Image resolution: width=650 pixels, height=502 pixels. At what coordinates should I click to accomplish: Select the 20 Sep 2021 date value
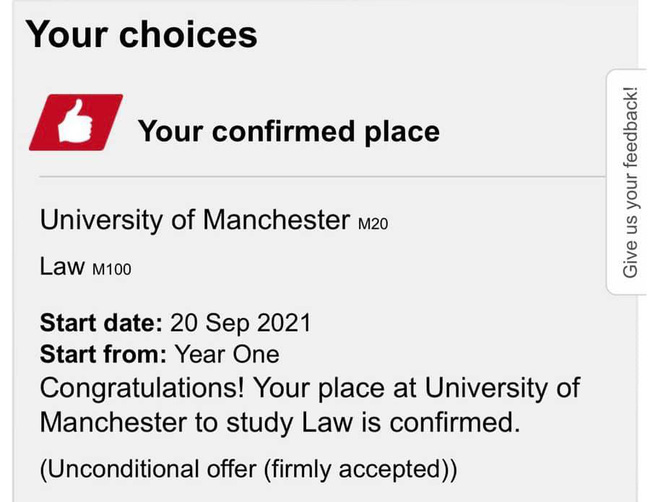tap(241, 324)
